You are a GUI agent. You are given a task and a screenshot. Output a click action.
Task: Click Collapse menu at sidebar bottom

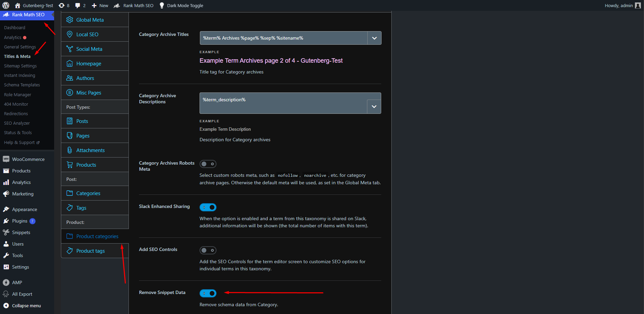pyautogui.click(x=26, y=306)
